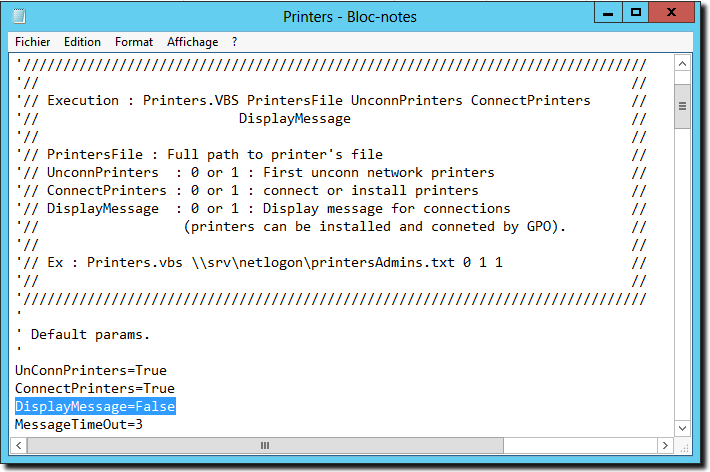710x472 pixels.
Task: Click the horizontal scrollbar right arrow
Action: pyautogui.click(x=665, y=445)
